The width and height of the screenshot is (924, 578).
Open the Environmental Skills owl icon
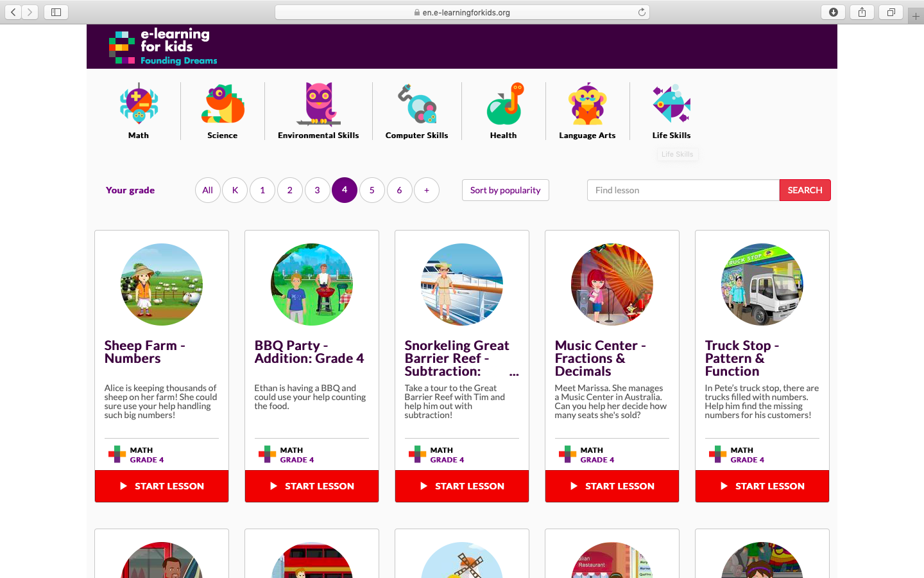click(318, 104)
